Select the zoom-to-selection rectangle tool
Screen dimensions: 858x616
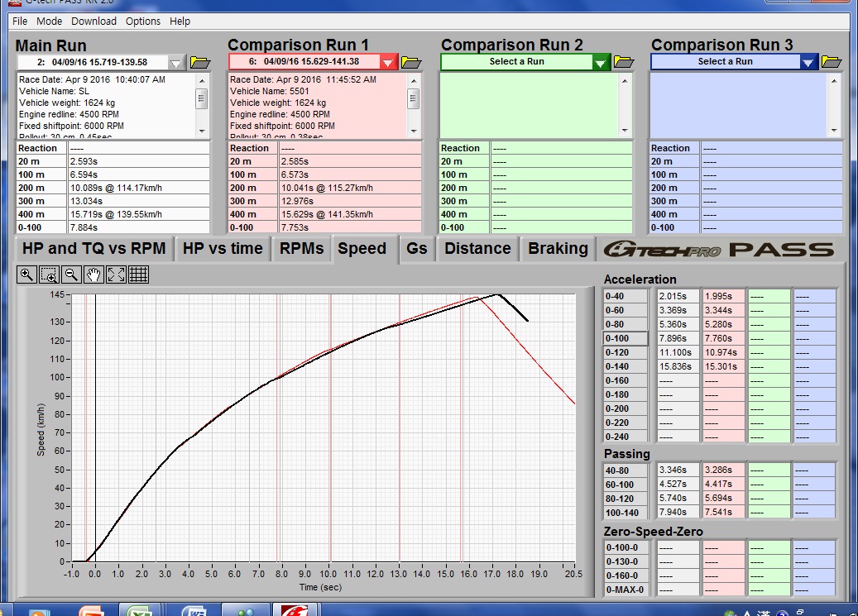[x=50, y=275]
